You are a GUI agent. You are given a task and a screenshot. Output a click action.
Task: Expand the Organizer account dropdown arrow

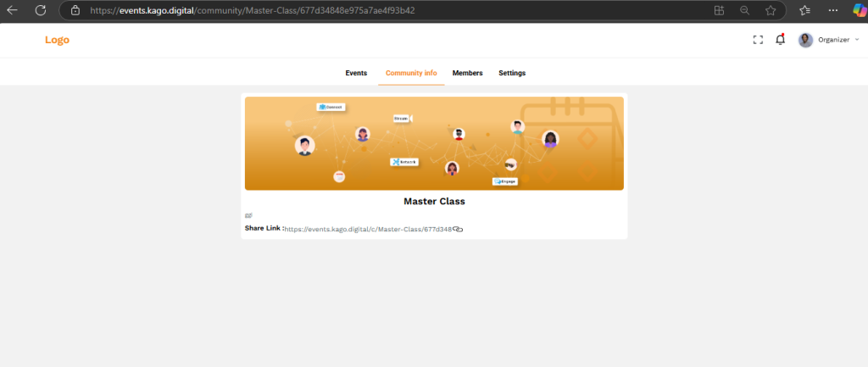pyautogui.click(x=857, y=40)
